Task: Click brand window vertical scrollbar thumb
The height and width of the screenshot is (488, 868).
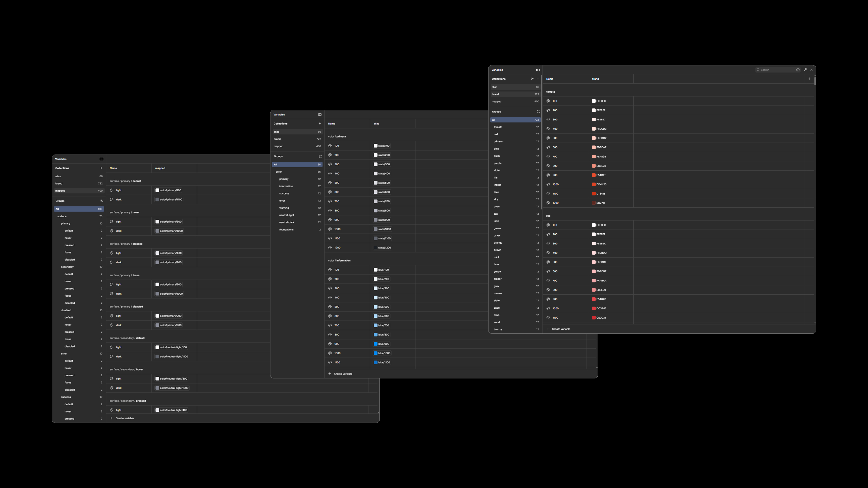Action: pos(815,81)
